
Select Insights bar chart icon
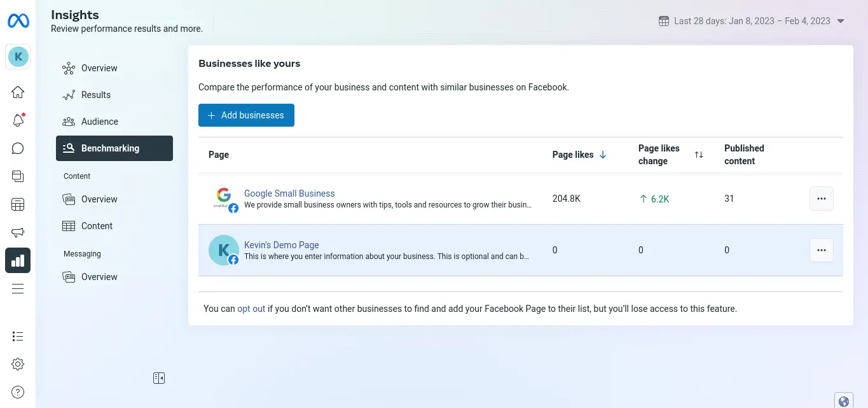(x=18, y=260)
